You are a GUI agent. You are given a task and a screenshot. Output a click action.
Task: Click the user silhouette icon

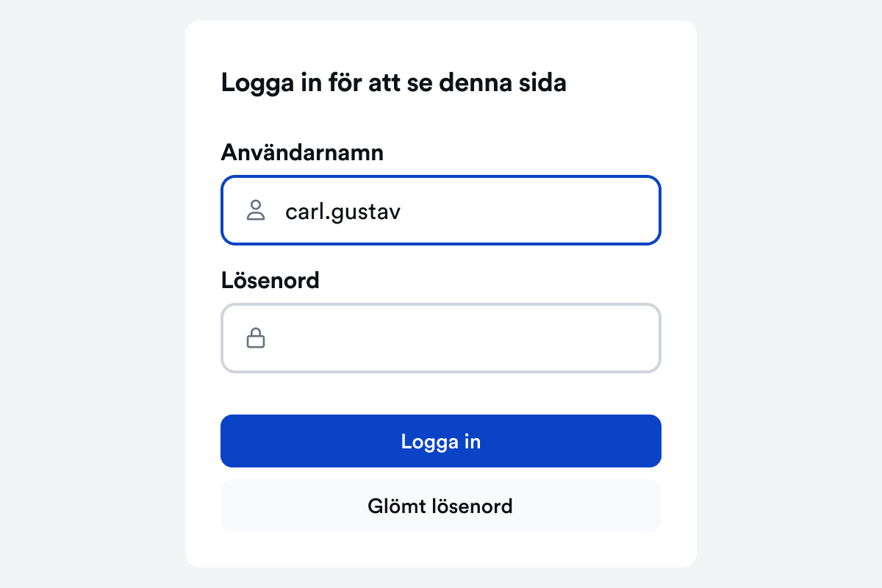tap(255, 210)
